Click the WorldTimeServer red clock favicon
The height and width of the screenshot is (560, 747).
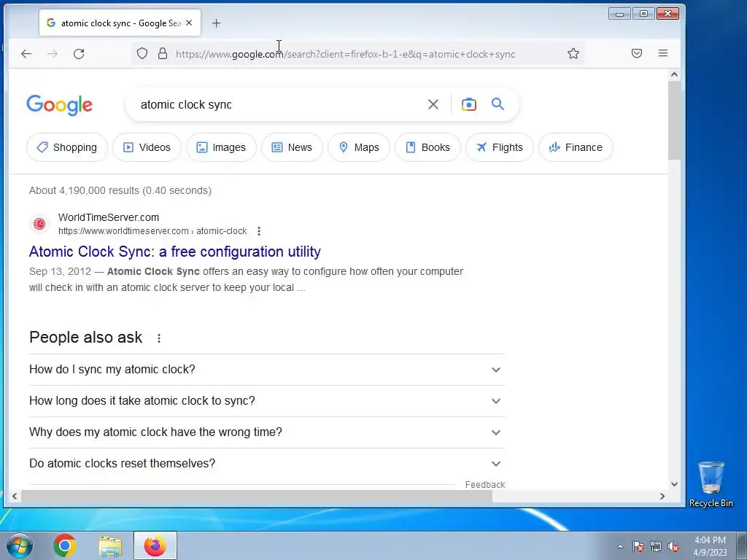39,224
